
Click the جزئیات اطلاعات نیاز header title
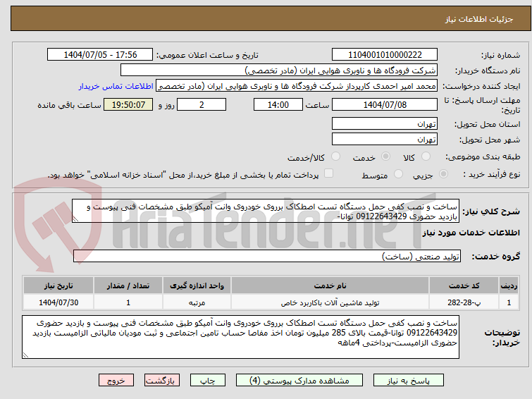tap(479, 19)
